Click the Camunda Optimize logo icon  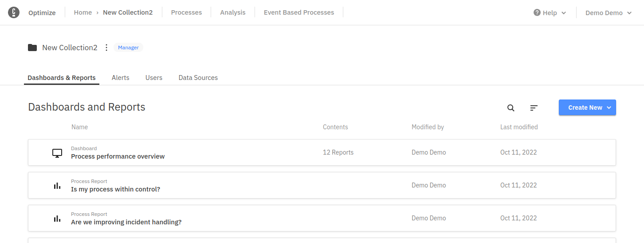(14, 12)
